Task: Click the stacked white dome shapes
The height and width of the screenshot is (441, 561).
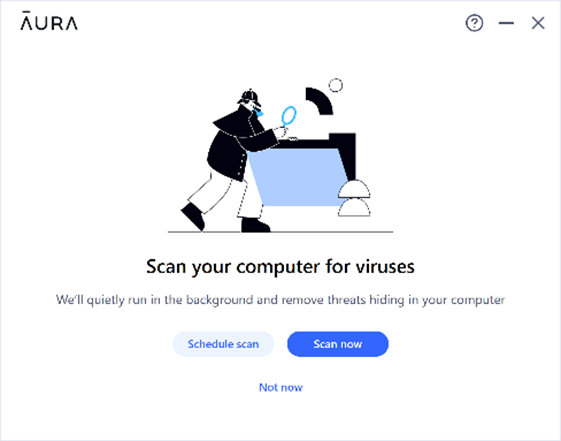Action: pyautogui.click(x=354, y=199)
